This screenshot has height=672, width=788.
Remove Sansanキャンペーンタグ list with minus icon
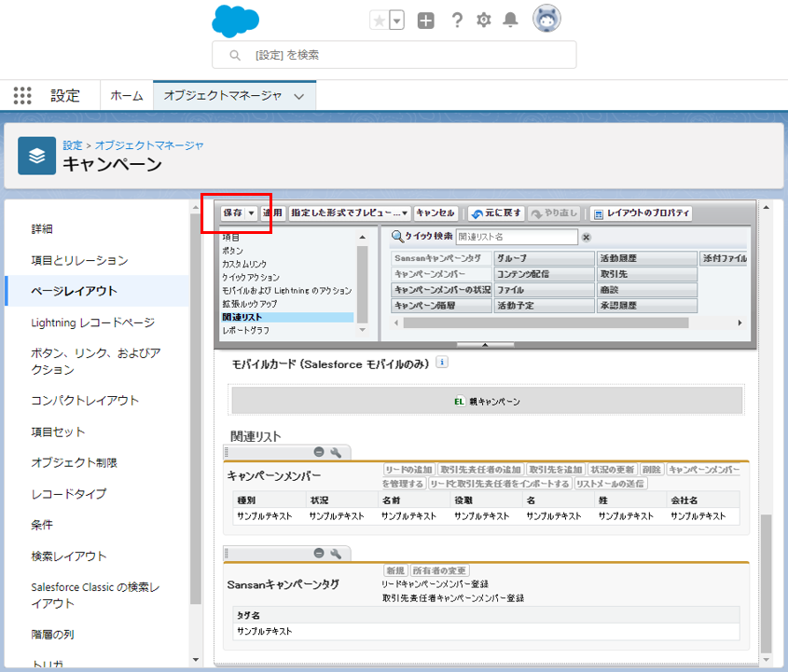pyautogui.click(x=319, y=553)
